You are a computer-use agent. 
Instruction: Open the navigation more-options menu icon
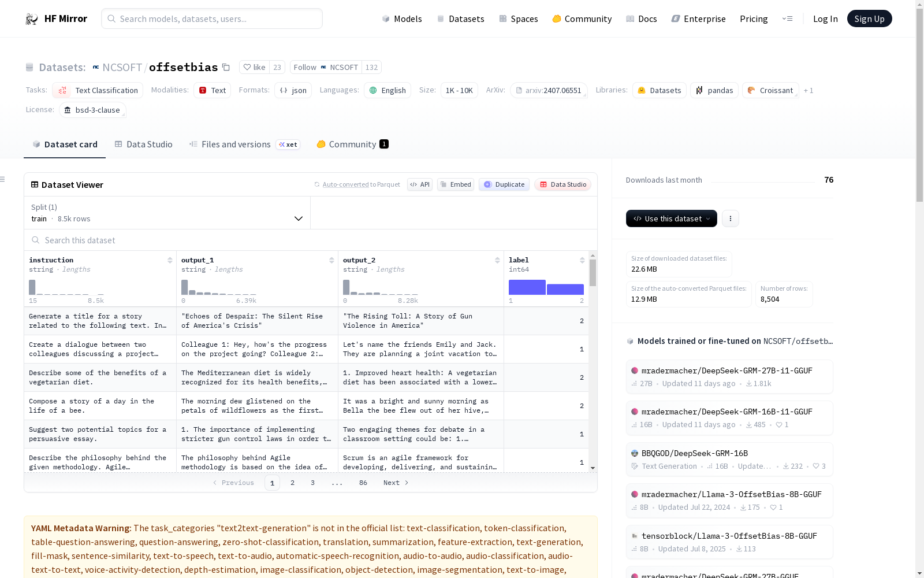coord(787,18)
